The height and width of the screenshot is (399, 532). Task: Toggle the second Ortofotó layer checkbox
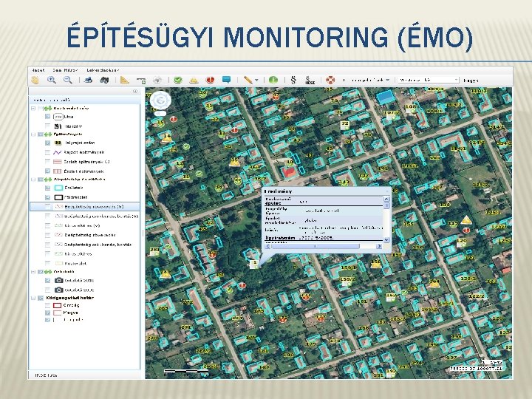[48, 290]
